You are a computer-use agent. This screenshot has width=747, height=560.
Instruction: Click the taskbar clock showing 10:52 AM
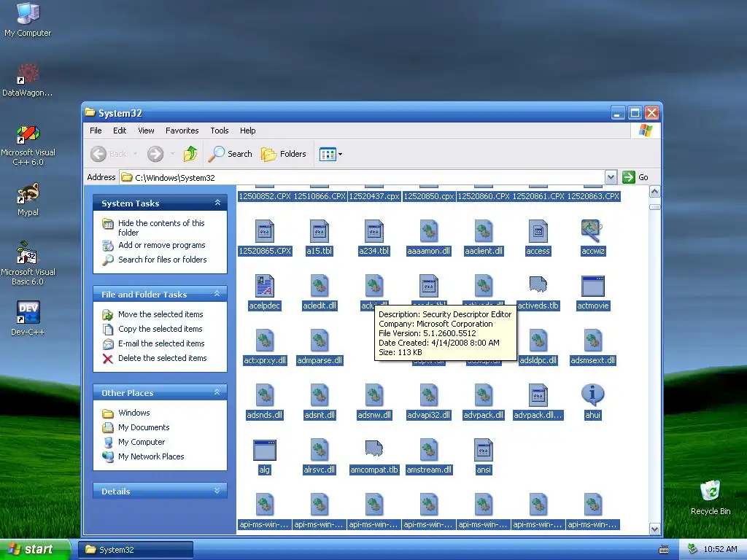click(x=720, y=549)
